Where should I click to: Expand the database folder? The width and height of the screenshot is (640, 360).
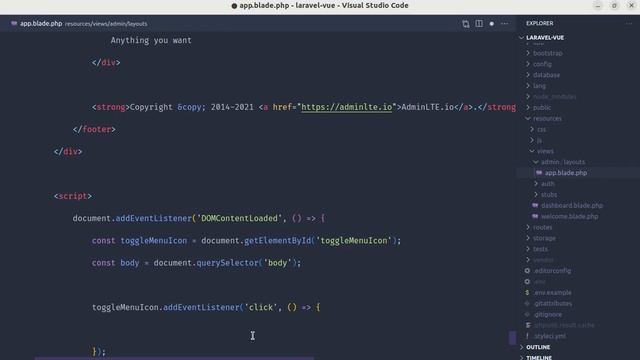point(546,75)
